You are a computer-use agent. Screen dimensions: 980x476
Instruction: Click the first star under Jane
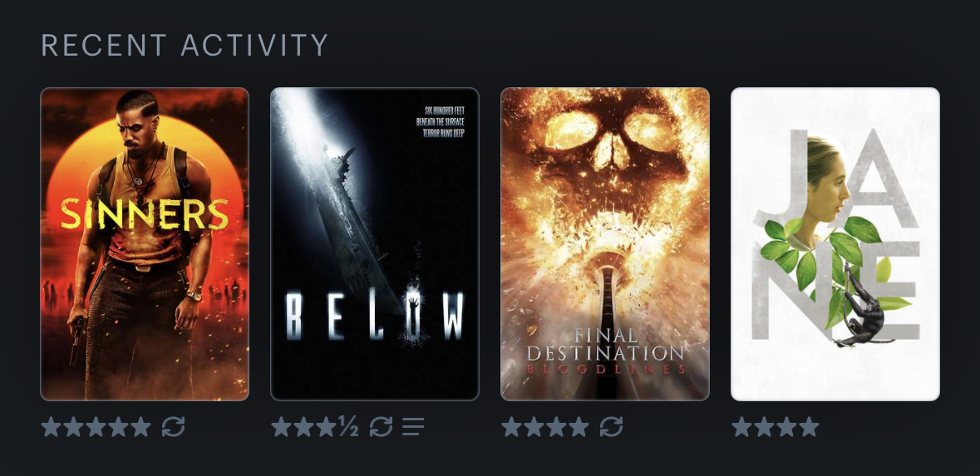[x=742, y=427]
